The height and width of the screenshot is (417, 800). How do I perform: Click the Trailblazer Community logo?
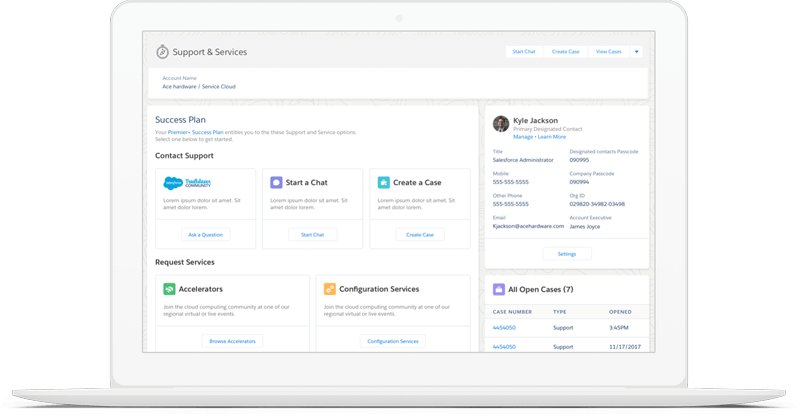[x=187, y=183]
